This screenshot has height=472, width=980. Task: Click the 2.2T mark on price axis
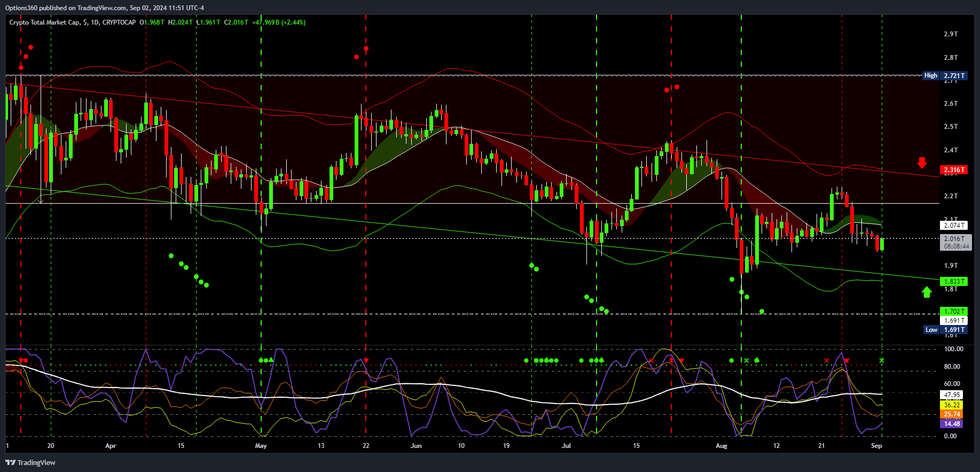pos(951,196)
